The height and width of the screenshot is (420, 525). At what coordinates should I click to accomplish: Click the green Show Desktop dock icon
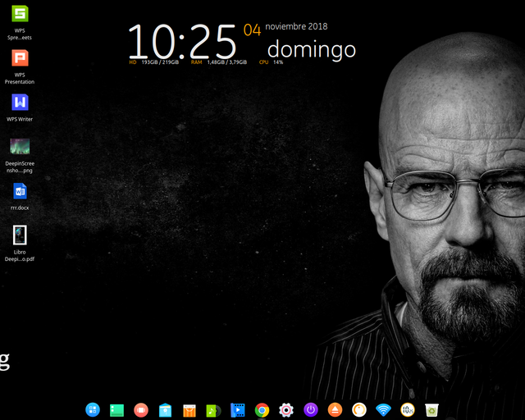click(x=116, y=410)
